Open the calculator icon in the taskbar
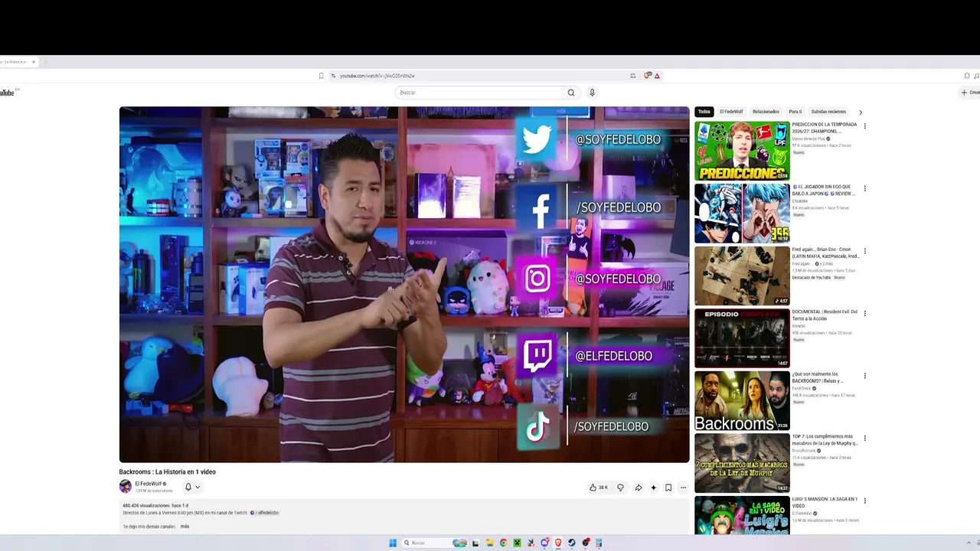Image resolution: width=980 pixels, height=551 pixels. pos(599,543)
